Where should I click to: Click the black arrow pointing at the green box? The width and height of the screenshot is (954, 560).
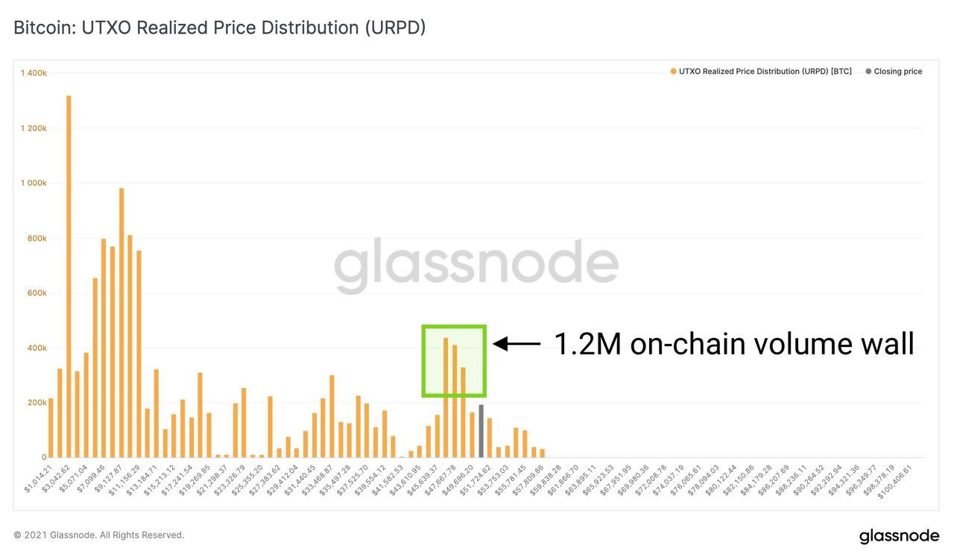[517, 343]
